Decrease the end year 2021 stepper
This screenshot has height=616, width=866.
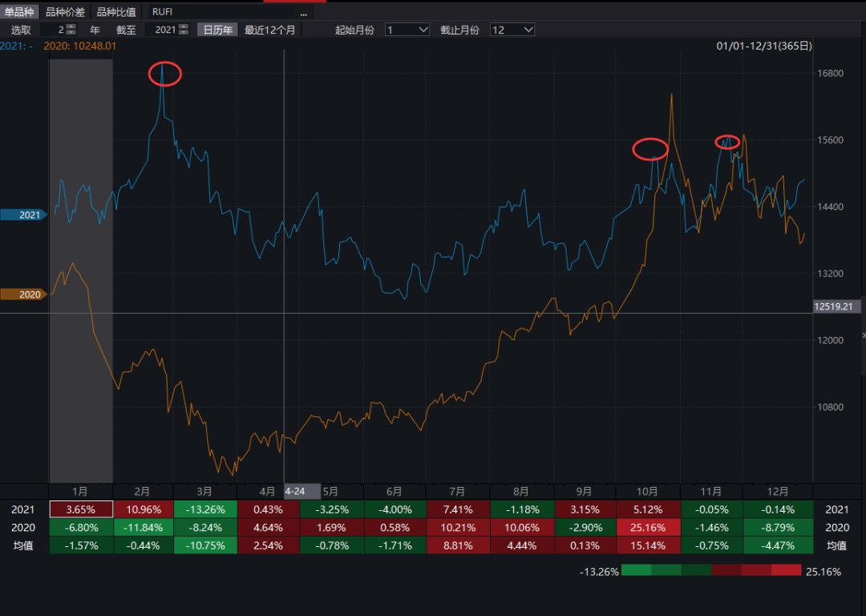(x=184, y=33)
